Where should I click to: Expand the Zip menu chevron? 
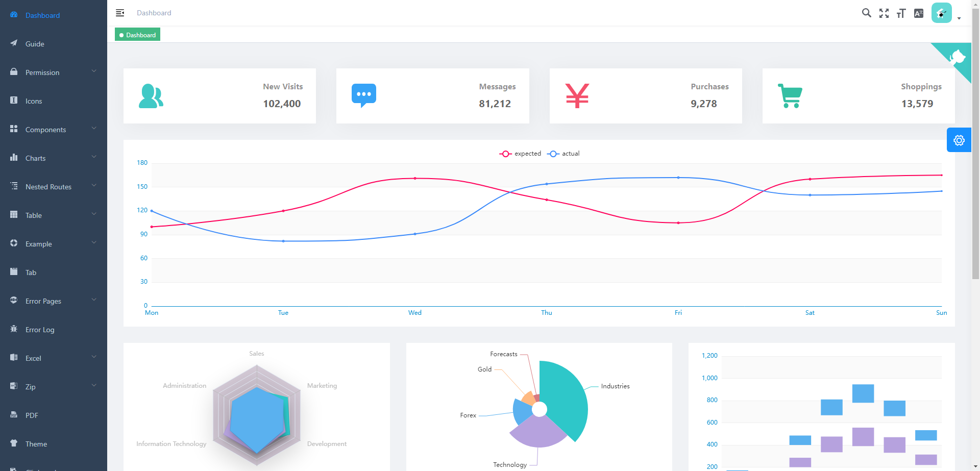click(94, 386)
